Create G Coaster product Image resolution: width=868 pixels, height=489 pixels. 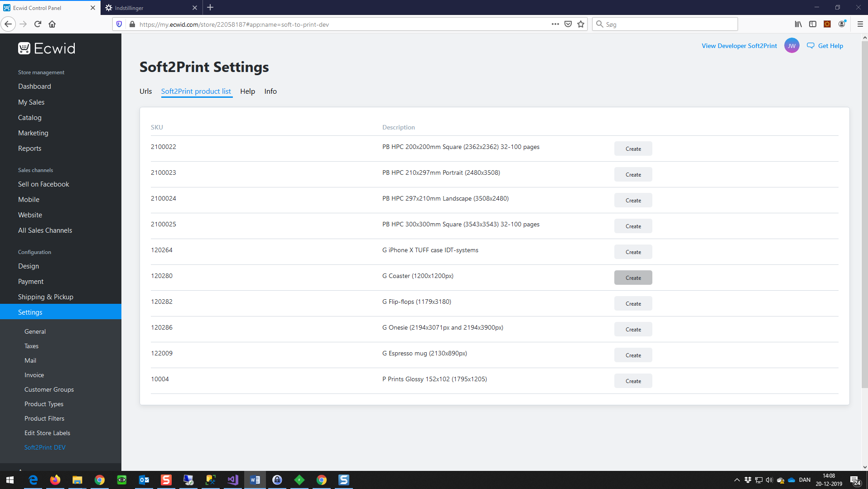[x=633, y=278]
